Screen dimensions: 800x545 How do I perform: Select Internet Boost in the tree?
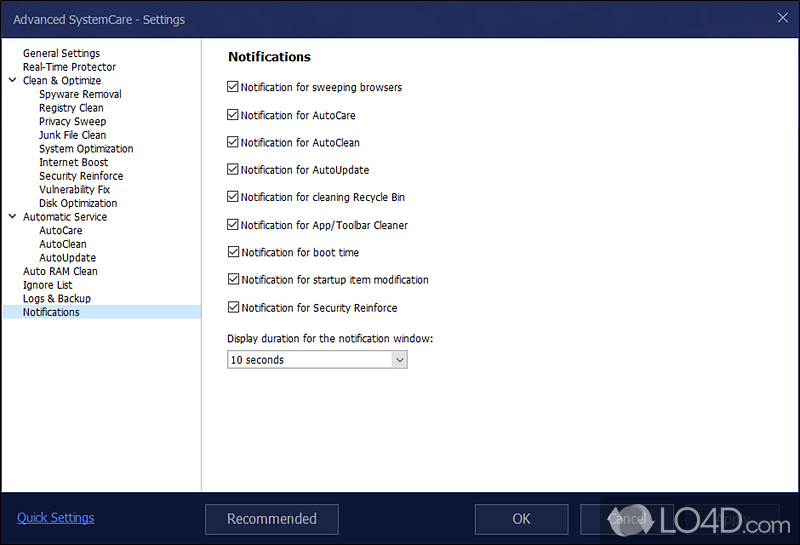click(x=73, y=162)
